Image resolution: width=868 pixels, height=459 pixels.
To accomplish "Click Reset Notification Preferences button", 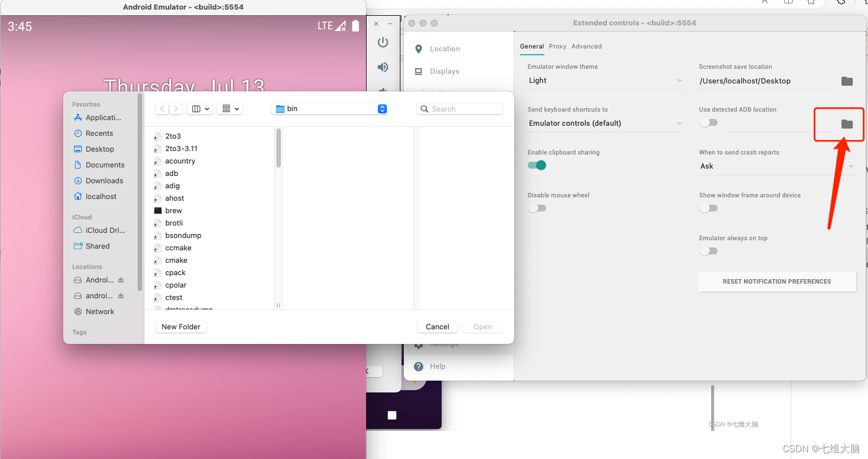I will (x=777, y=281).
